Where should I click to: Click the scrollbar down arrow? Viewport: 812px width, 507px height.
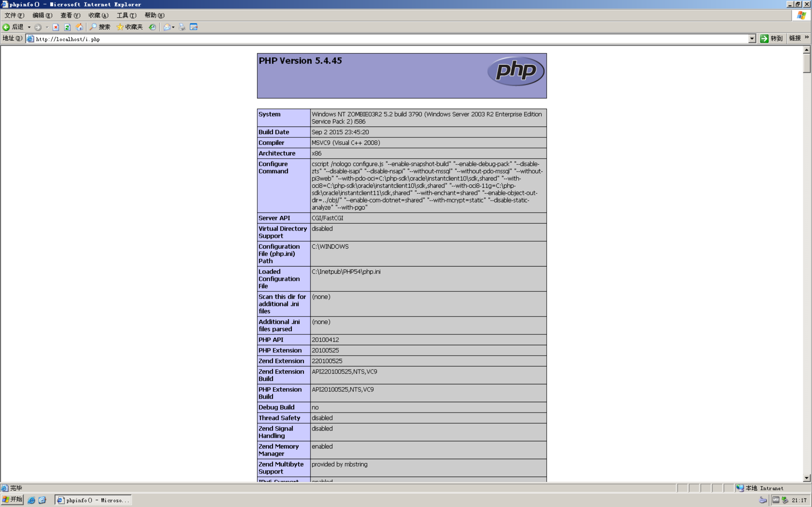pos(807,478)
